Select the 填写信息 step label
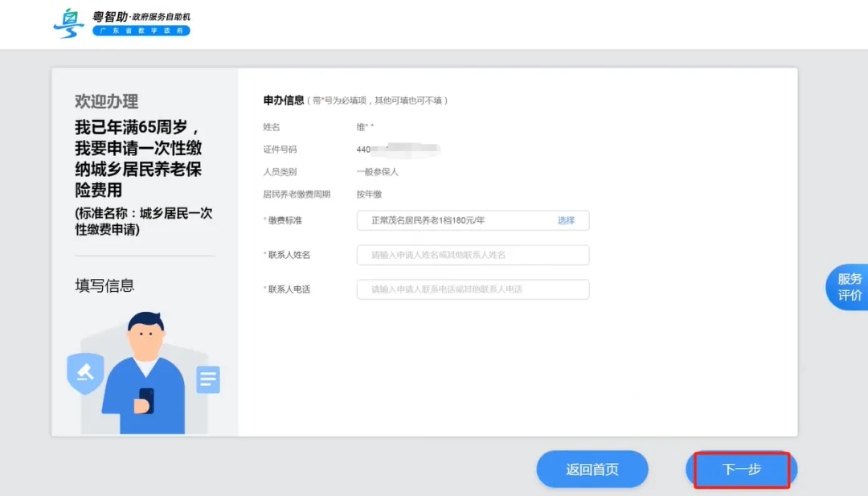Screen dimensions: 868x496 click(x=104, y=285)
